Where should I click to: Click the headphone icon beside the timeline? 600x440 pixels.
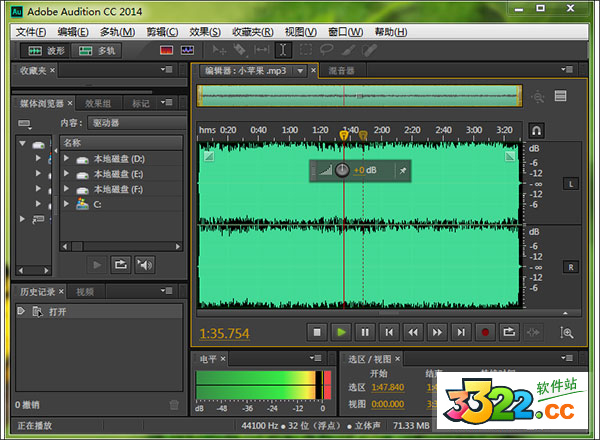point(537,131)
